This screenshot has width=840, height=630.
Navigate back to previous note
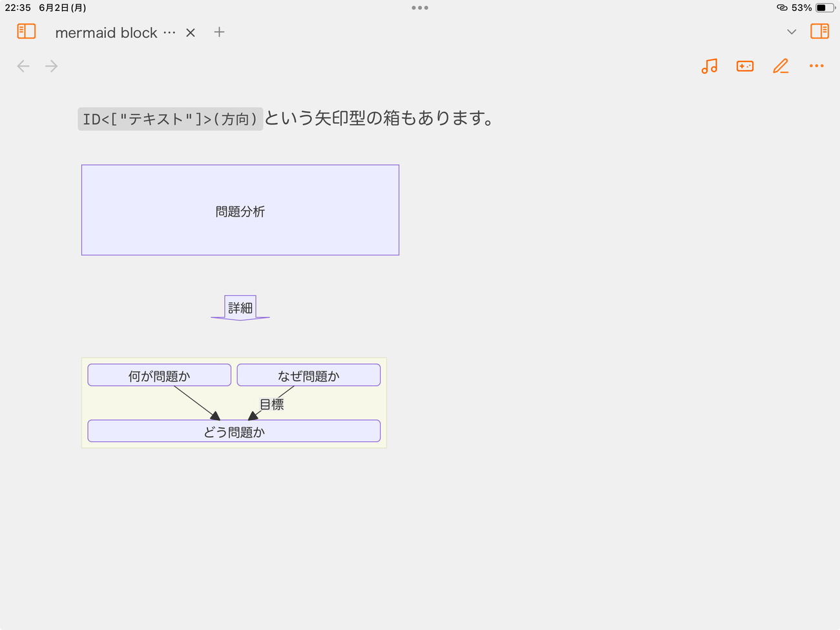click(23, 66)
